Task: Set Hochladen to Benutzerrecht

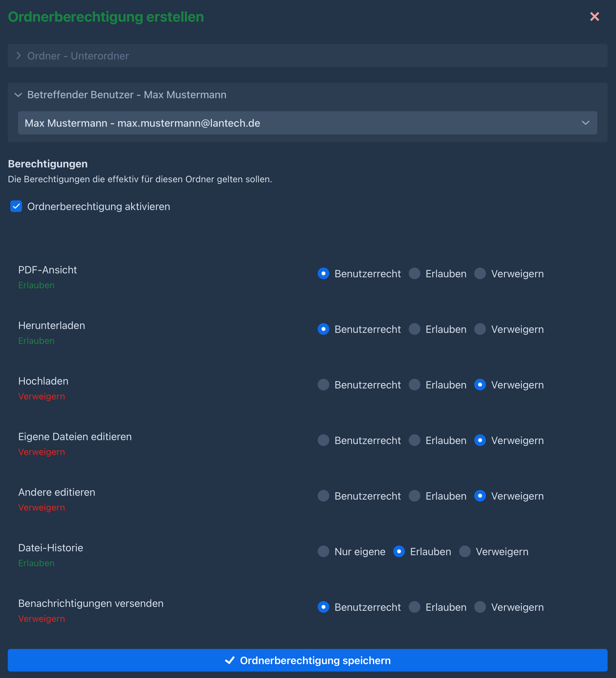Action: click(x=323, y=384)
